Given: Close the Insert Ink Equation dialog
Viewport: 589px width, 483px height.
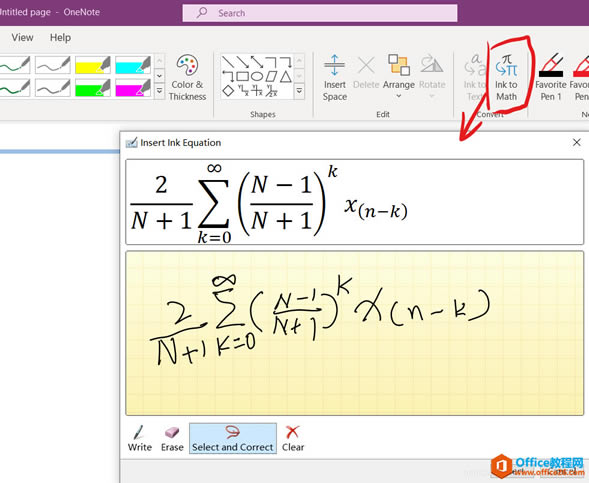Looking at the screenshot, I should (577, 142).
